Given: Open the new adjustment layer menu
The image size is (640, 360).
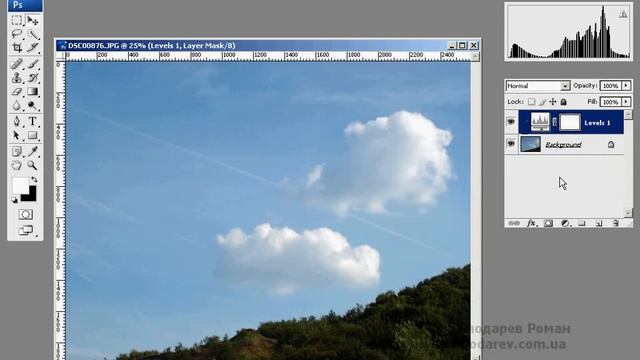Looking at the screenshot, I should point(565,223).
